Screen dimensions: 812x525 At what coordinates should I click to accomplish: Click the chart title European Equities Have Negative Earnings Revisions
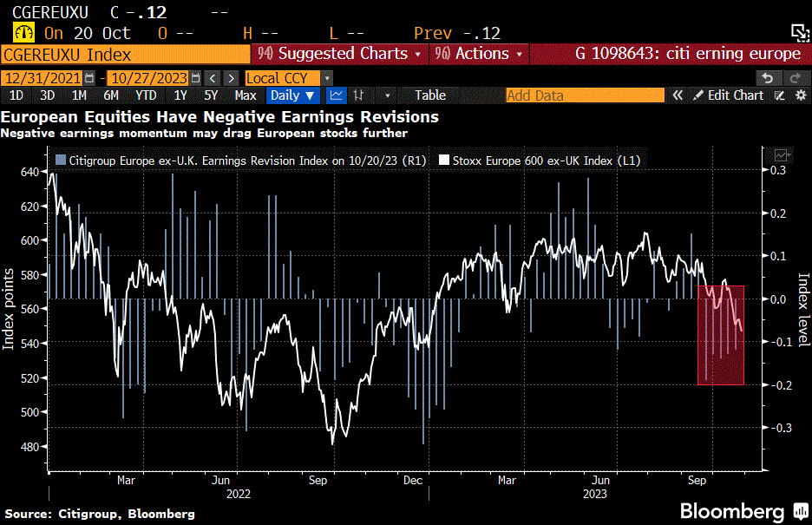[x=219, y=117]
